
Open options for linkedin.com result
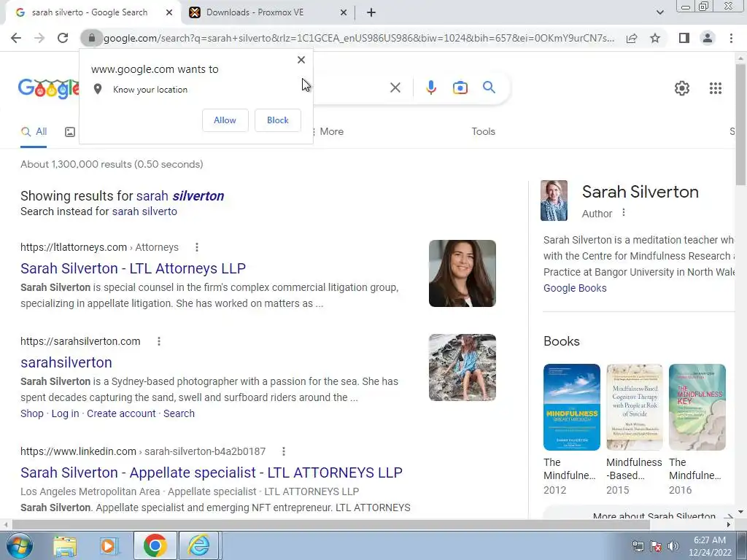[x=284, y=451]
